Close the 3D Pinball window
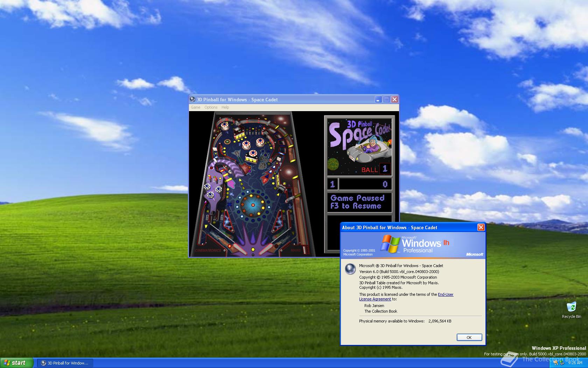Image resolution: width=588 pixels, height=368 pixels. (x=394, y=100)
